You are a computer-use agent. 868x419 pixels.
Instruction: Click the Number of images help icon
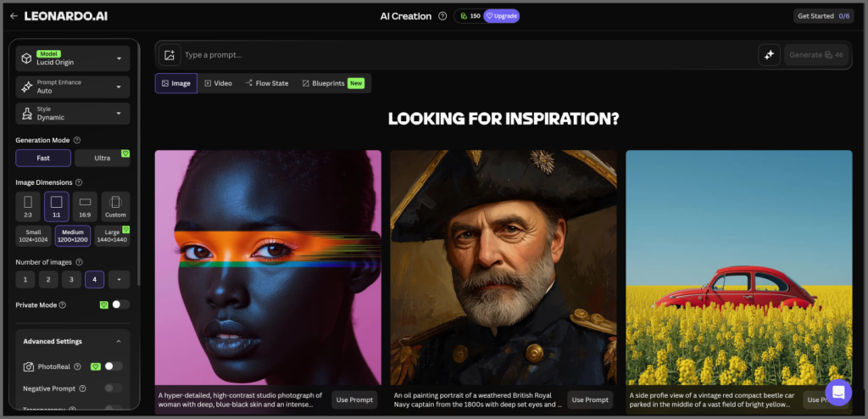point(79,262)
